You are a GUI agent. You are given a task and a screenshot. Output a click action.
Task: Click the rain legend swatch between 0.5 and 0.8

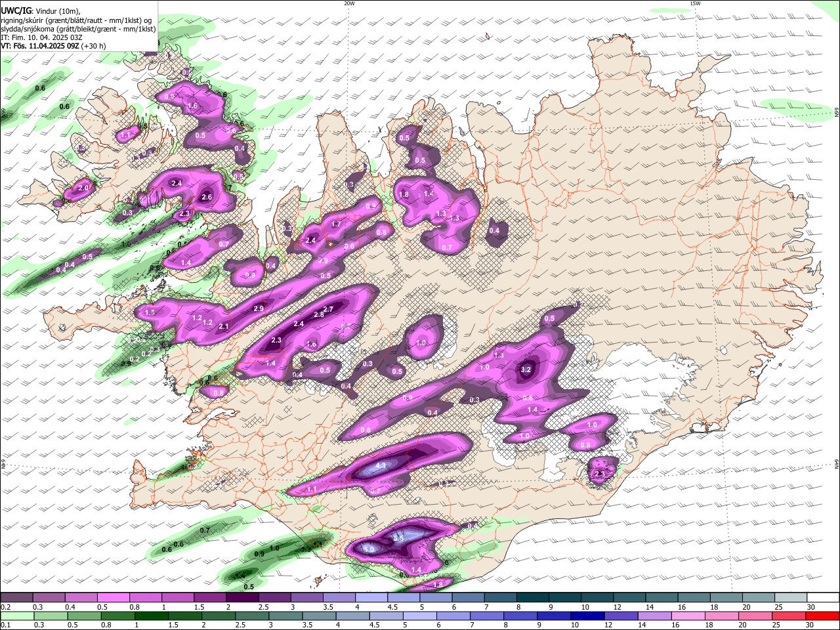click(x=84, y=616)
